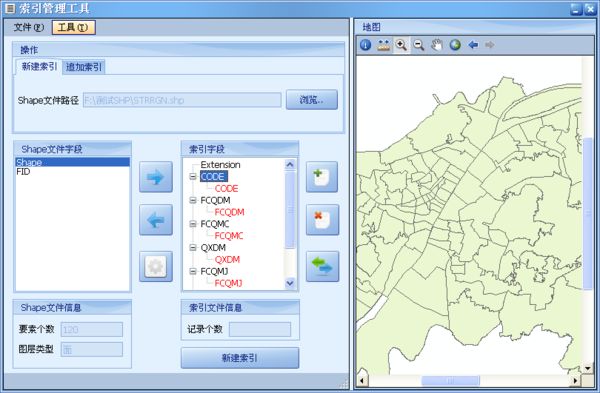Screen dimensions: 600x393
Task: Go to previous map view arrow
Action: [x=473, y=45]
